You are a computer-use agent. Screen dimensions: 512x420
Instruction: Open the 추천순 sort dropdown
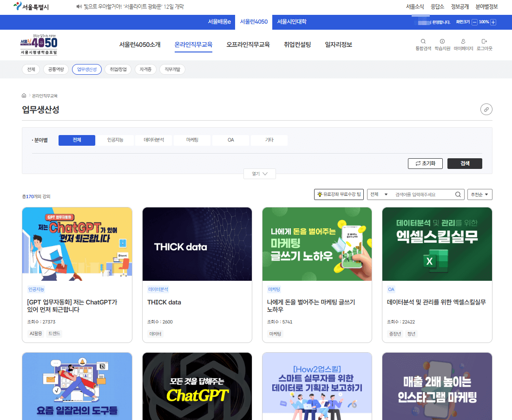pyautogui.click(x=480, y=194)
